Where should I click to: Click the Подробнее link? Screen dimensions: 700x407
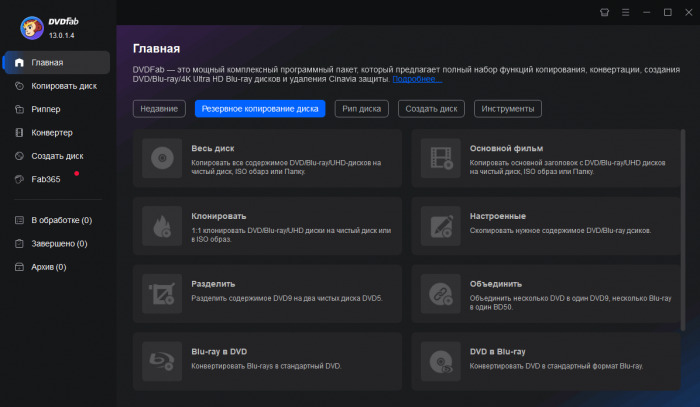coord(416,78)
